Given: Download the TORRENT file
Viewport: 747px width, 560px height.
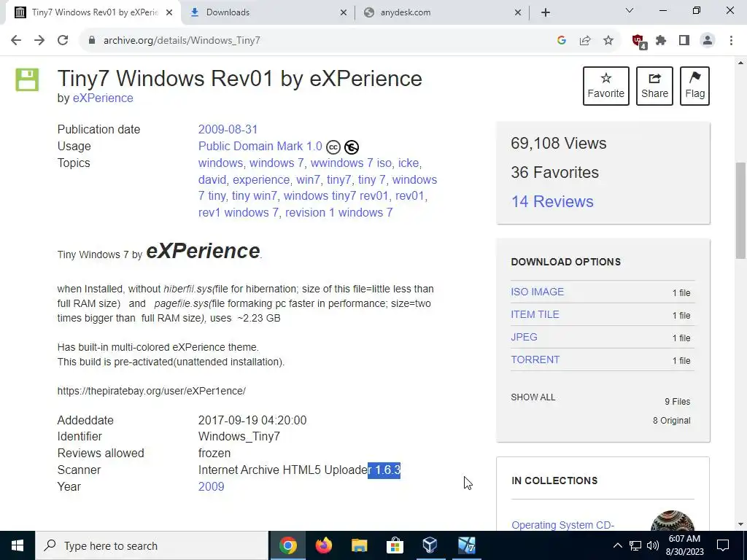Looking at the screenshot, I should 535,359.
